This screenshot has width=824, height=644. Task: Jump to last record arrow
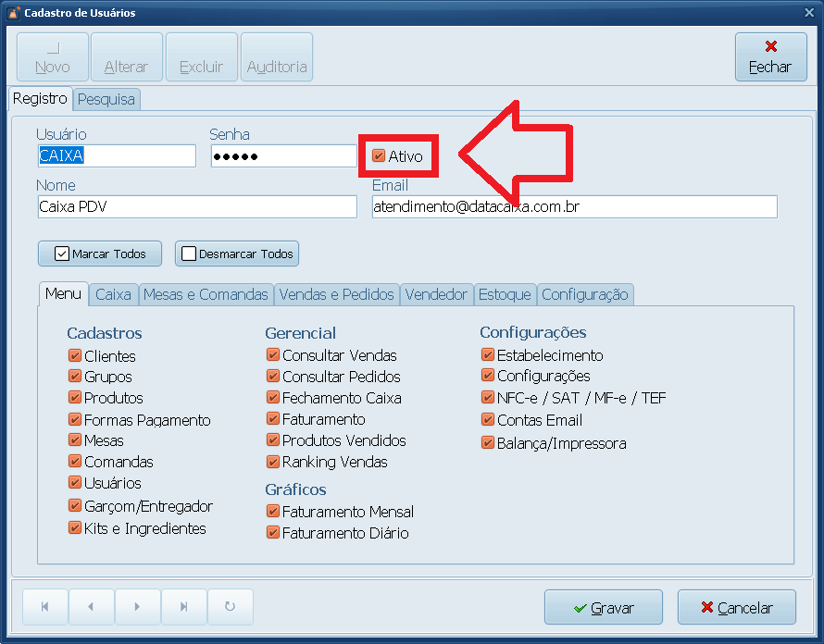[x=183, y=607]
